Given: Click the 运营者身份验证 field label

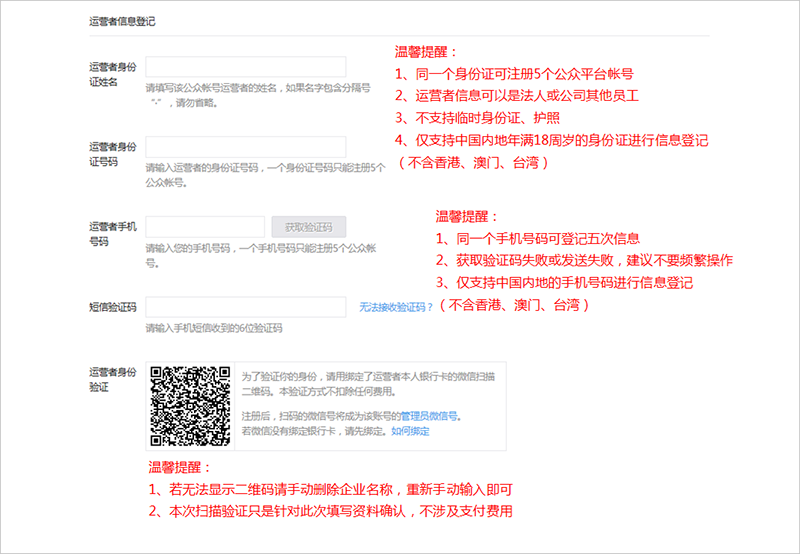Looking at the screenshot, I should pyautogui.click(x=111, y=379).
